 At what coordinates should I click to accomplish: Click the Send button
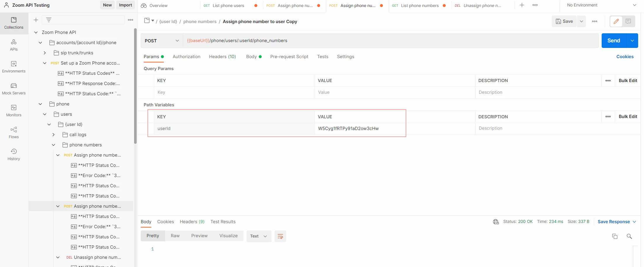(x=614, y=41)
